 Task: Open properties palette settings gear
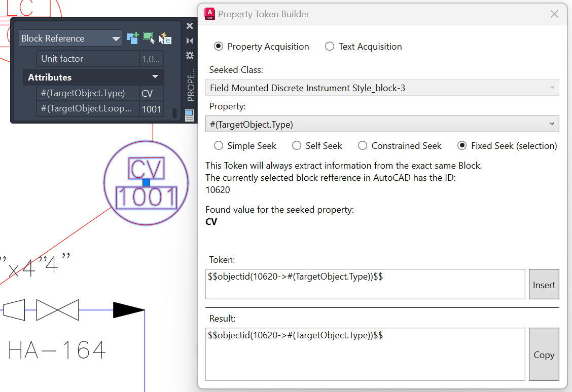pyautogui.click(x=190, y=55)
